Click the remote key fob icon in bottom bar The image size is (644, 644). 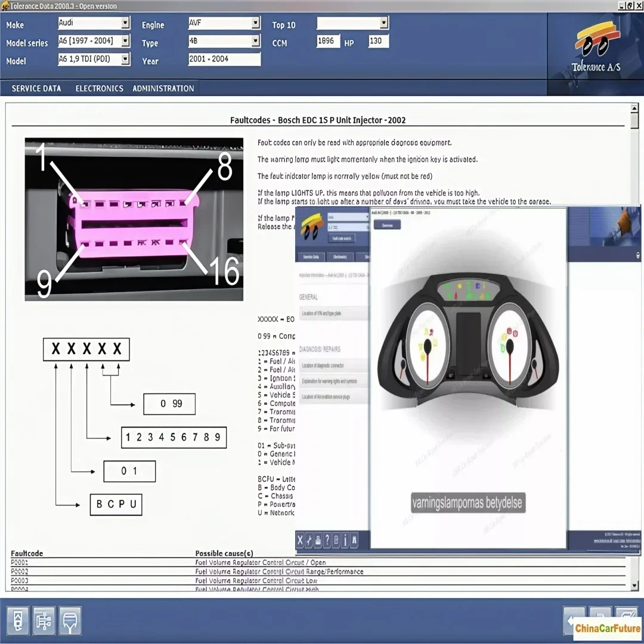[18, 620]
